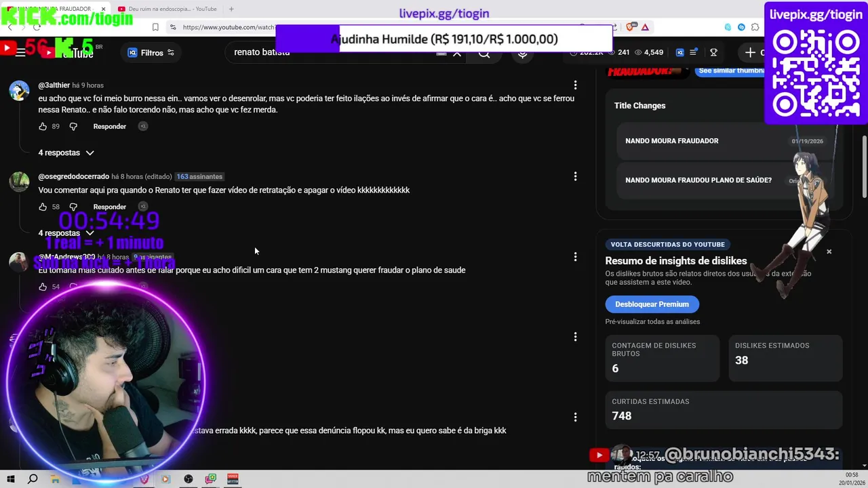Open a new browser tab
The width and height of the screenshot is (868, 488).
click(x=231, y=9)
